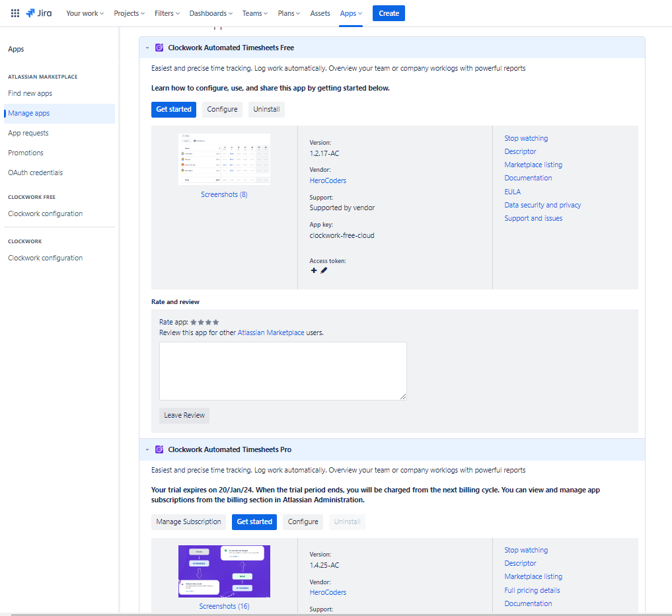Click the Clockwork Automated Timesheets Free app icon
This screenshot has width=672, height=616.
pos(159,48)
